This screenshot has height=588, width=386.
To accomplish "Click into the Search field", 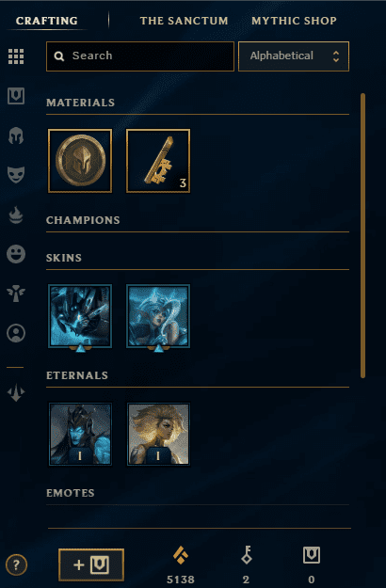I will [x=140, y=56].
